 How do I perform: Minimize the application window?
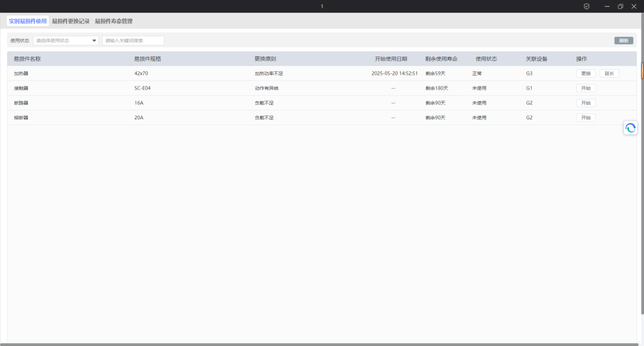click(x=607, y=7)
